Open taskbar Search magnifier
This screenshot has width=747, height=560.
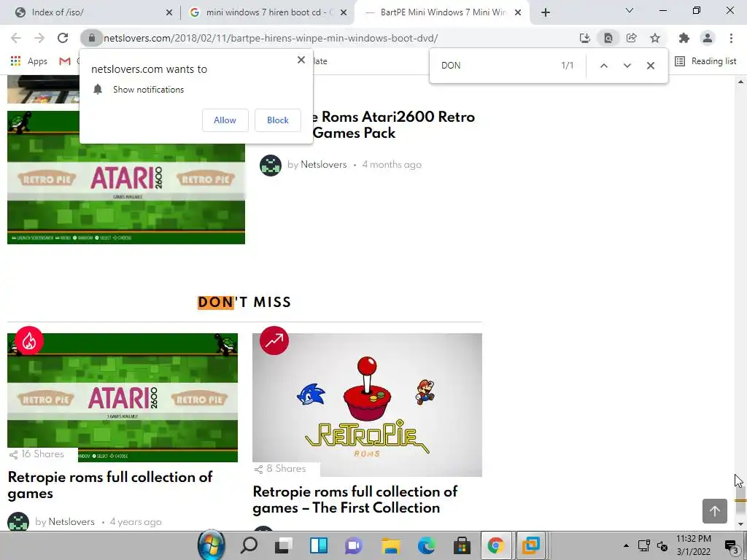tap(249, 545)
